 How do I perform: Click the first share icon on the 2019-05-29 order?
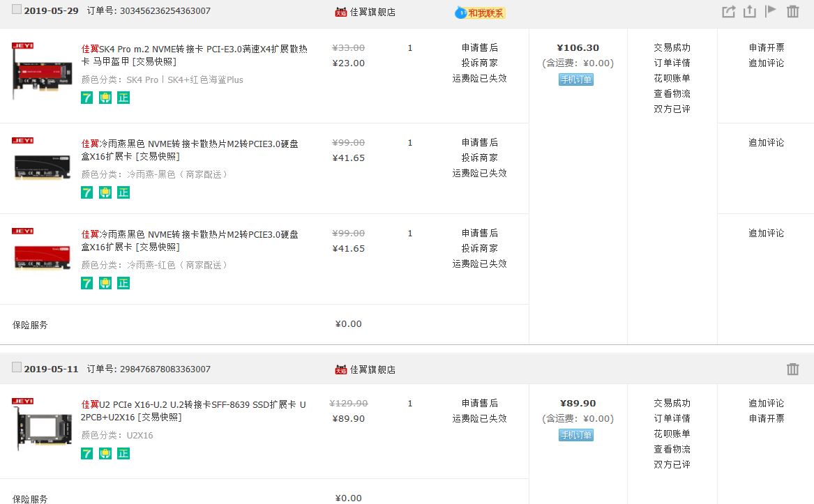coord(728,11)
